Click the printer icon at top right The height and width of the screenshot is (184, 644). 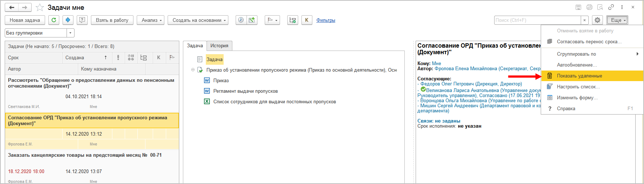tap(589, 7)
